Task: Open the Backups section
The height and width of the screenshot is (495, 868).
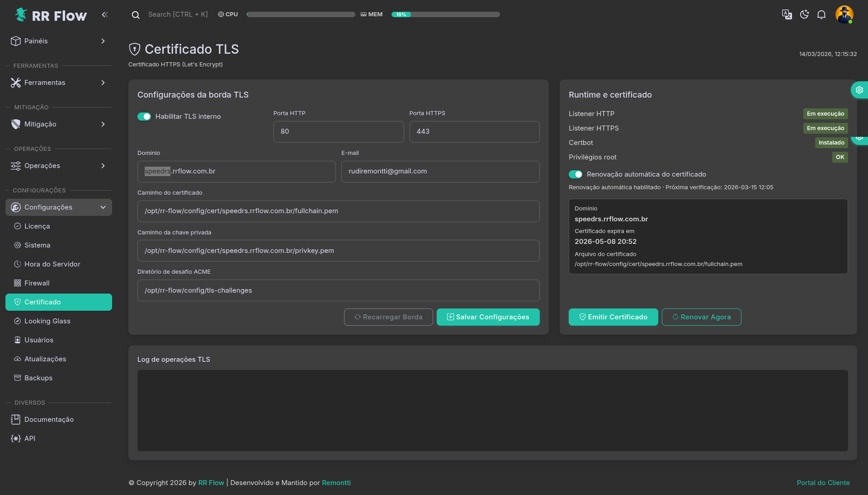Action: pos(38,378)
